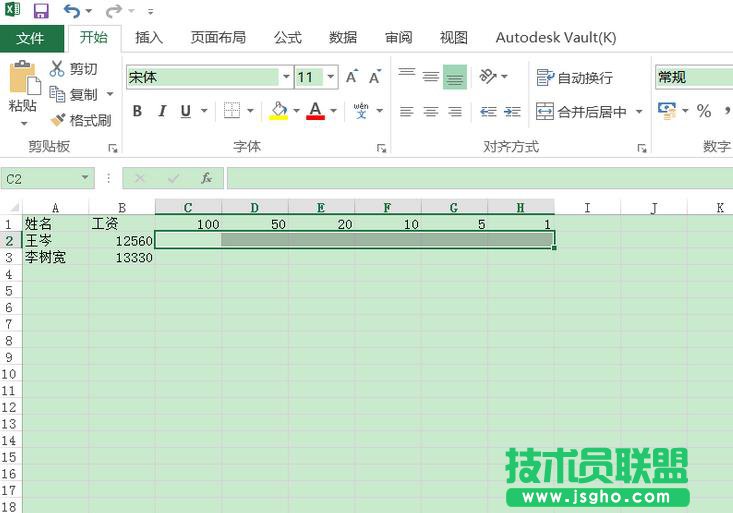Click cell A3 containing 李树宽
The image size is (733, 513).
56,258
